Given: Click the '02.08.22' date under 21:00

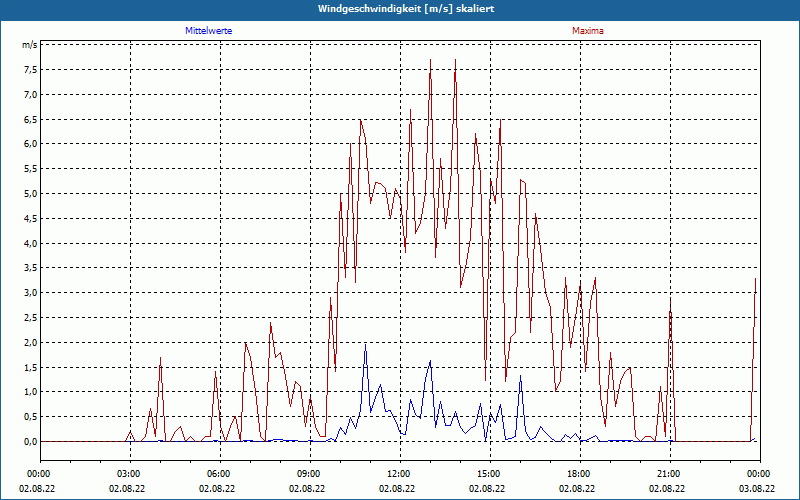Looking at the screenshot, I should [667, 488].
